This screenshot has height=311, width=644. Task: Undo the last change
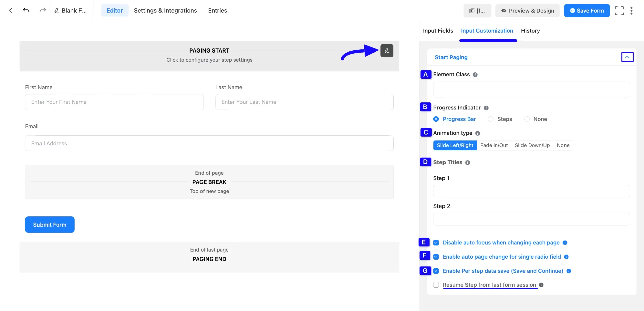[x=26, y=10]
